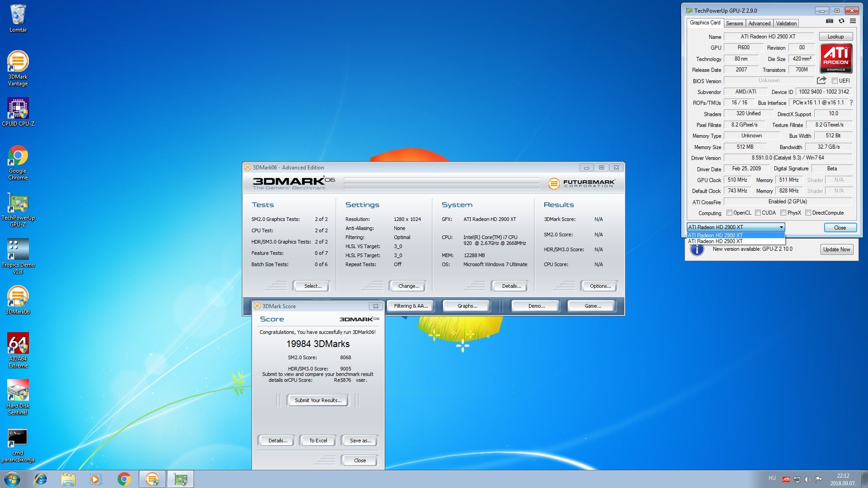The image size is (868, 488).
Task: Open Lomtár recycle bin on desktop
Action: [x=18, y=19]
